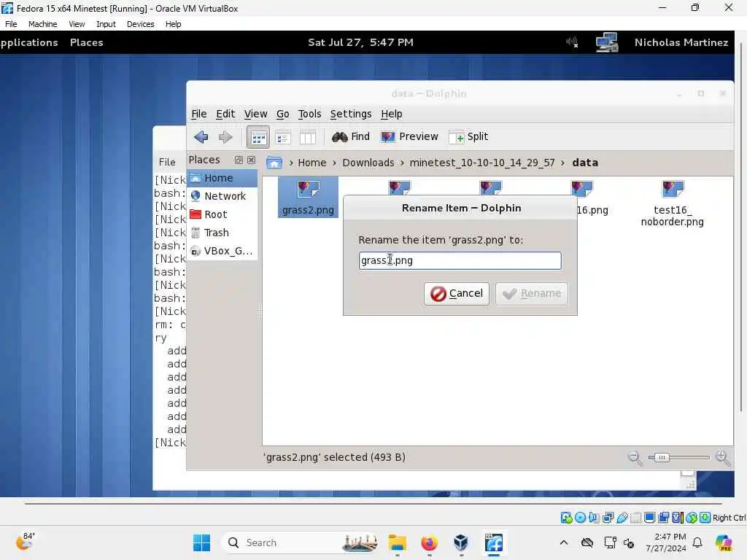The height and width of the screenshot is (560, 747).
Task: Switch to Icons view mode
Action: [258, 138]
